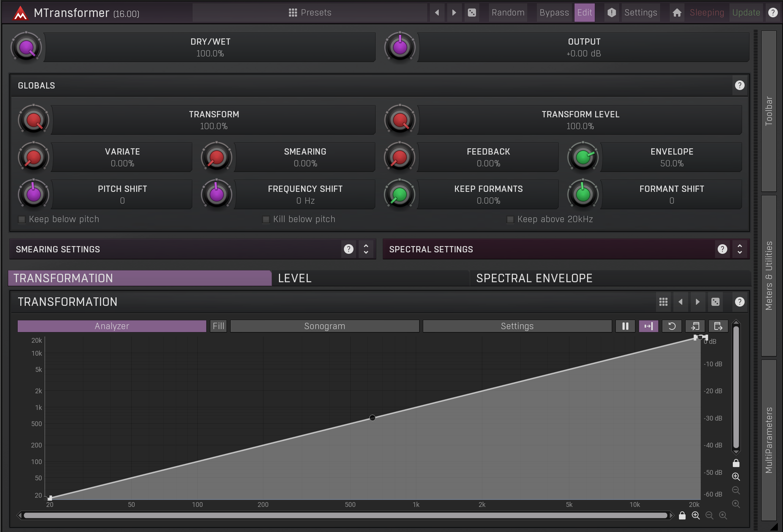This screenshot has width=783, height=532.
Task: Click the graph reset (undo arrow) icon
Action: 672,326
